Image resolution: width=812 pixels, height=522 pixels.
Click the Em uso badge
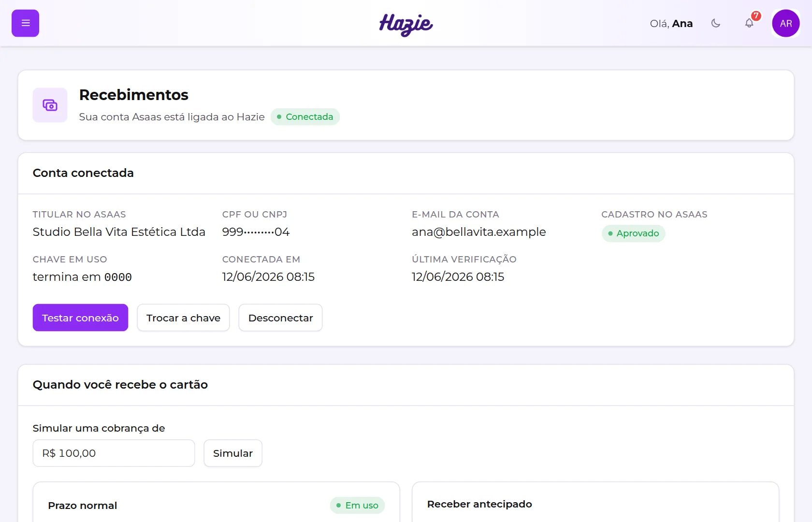coord(357,505)
